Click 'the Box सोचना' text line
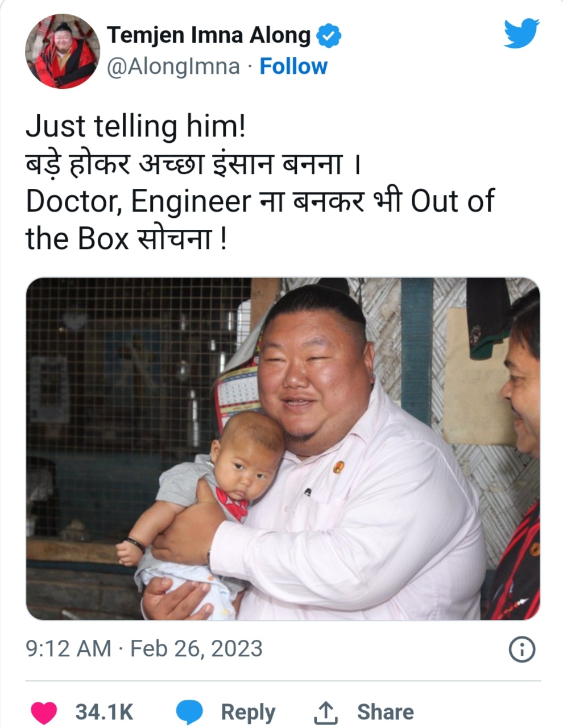Screen dimensions: 563x728 [126, 239]
